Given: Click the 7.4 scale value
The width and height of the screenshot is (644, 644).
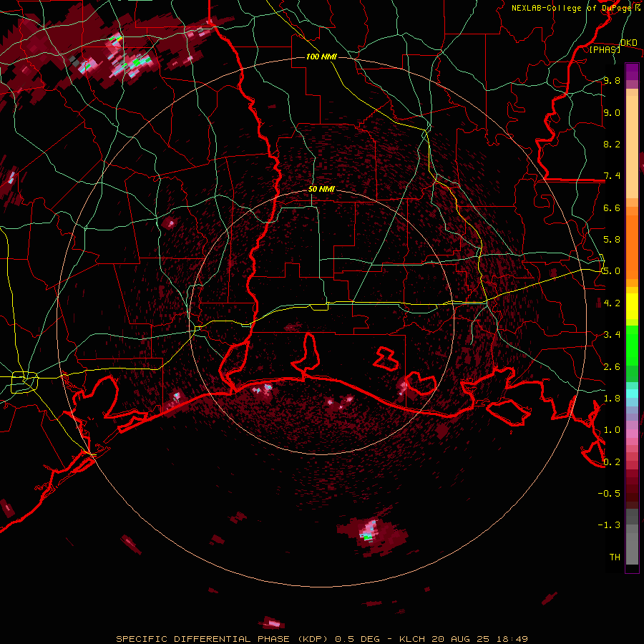Looking at the screenshot, I should tap(612, 176).
